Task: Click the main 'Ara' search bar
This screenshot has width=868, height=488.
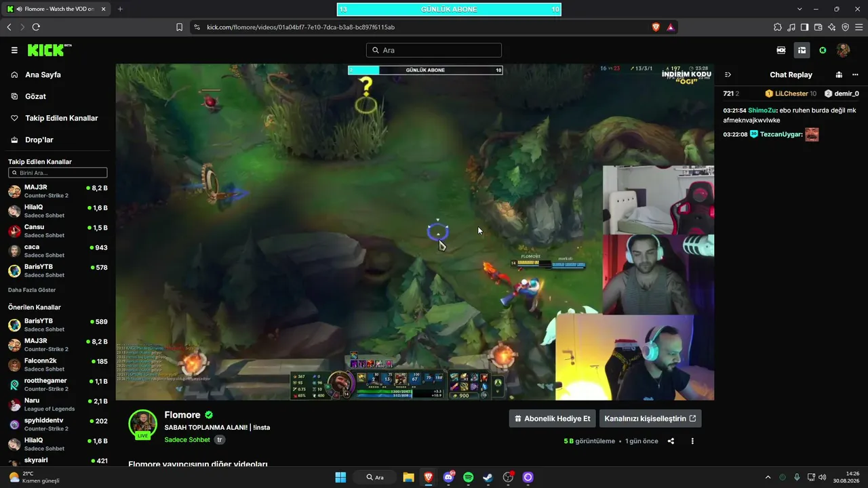Action: 434,50
